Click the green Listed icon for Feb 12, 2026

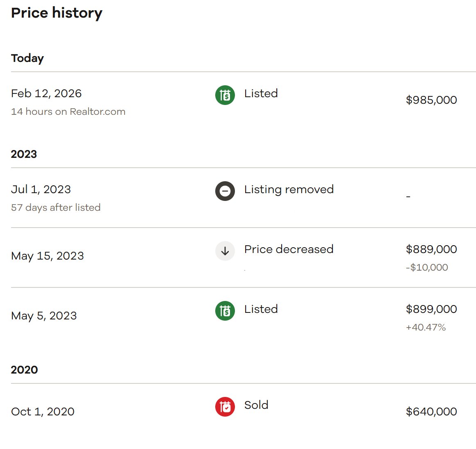click(225, 95)
